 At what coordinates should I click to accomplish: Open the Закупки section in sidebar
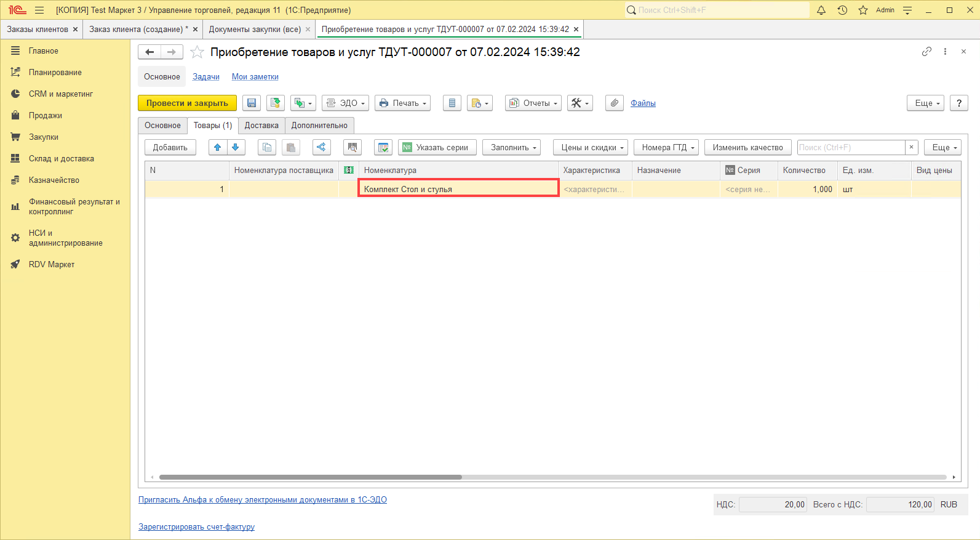pos(65,137)
